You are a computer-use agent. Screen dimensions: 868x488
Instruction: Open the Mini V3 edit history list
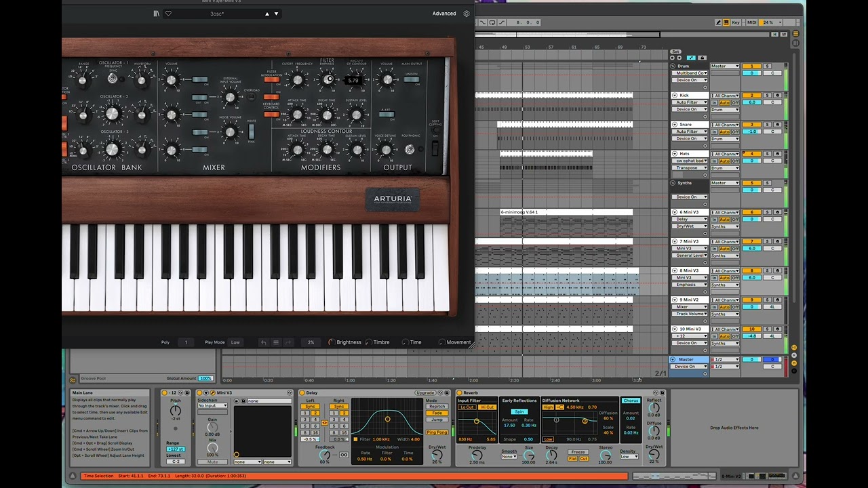(276, 342)
